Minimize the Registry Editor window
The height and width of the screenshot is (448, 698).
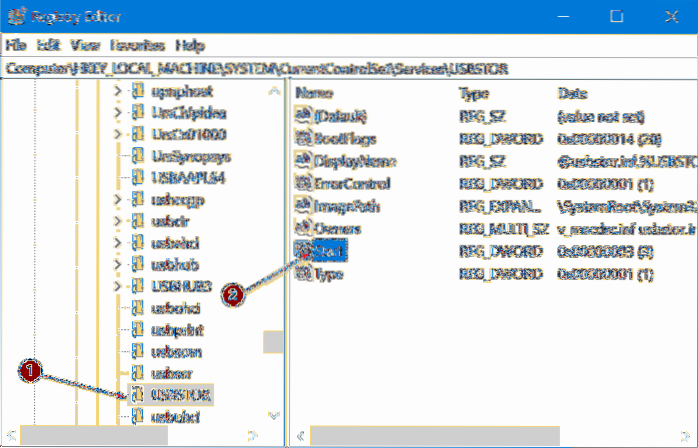point(563,16)
